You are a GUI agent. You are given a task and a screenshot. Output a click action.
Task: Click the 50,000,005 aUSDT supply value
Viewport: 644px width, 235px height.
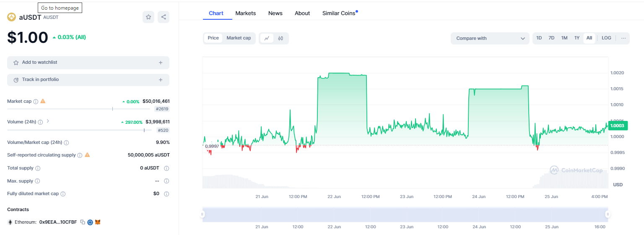tap(149, 155)
